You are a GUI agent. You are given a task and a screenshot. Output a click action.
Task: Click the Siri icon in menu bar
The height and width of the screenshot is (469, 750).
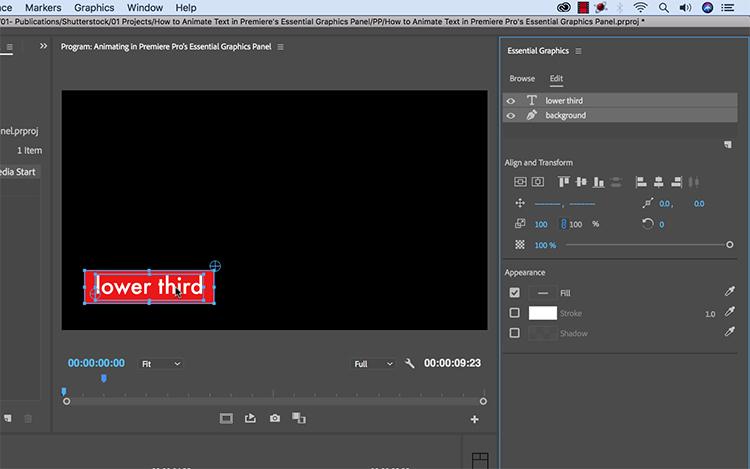(707, 7)
